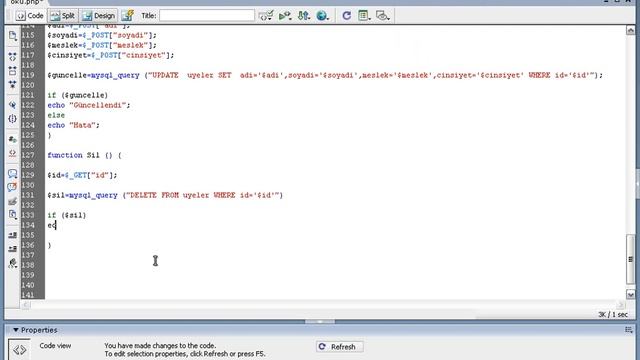Click the '$id=$_GET["id"];' code line

pyautogui.click(x=82, y=175)
